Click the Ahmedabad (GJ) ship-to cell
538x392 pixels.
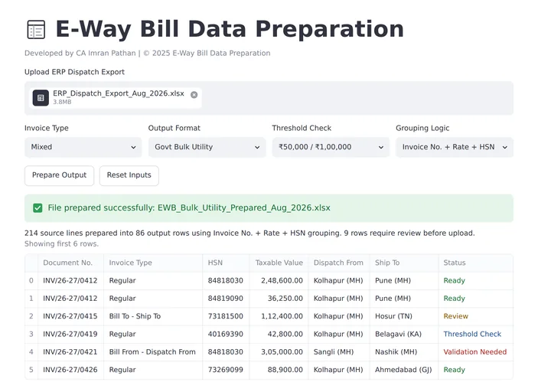[403, 370]
